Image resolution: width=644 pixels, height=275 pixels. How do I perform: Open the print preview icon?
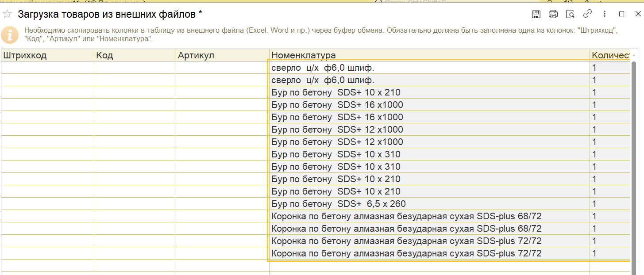[x=571, y=14]
